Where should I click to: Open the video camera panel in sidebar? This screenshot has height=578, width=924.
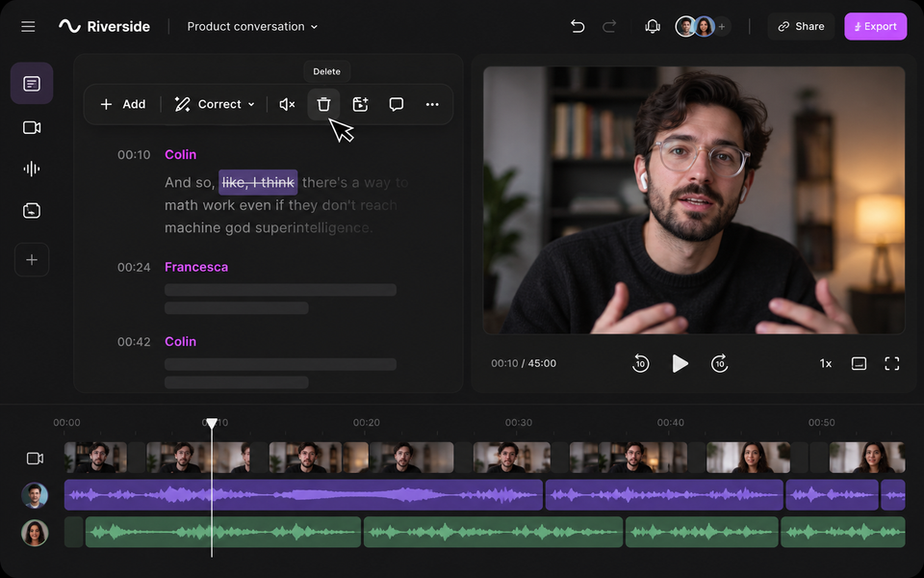point(32,127)
